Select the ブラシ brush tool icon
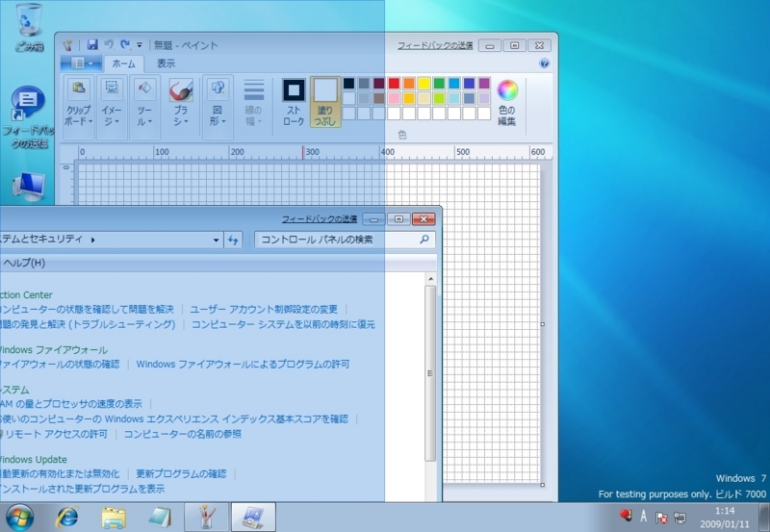 pos(181,90)
